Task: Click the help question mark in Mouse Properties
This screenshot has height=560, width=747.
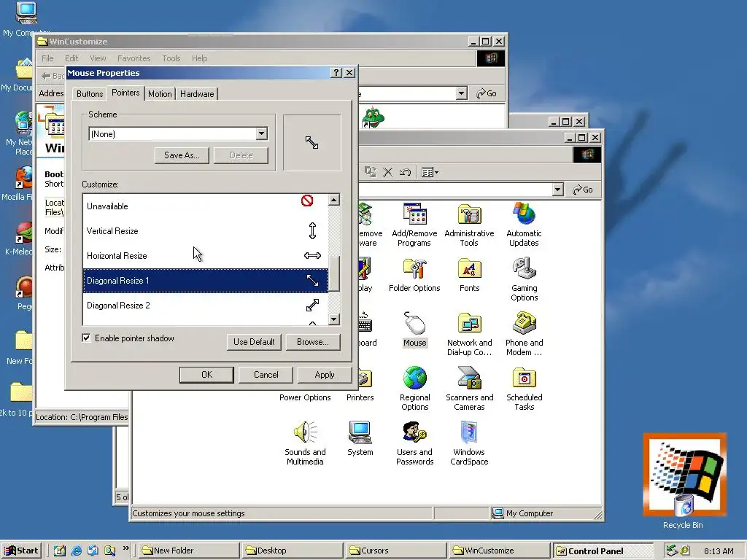Action: (x=336, y=72)
